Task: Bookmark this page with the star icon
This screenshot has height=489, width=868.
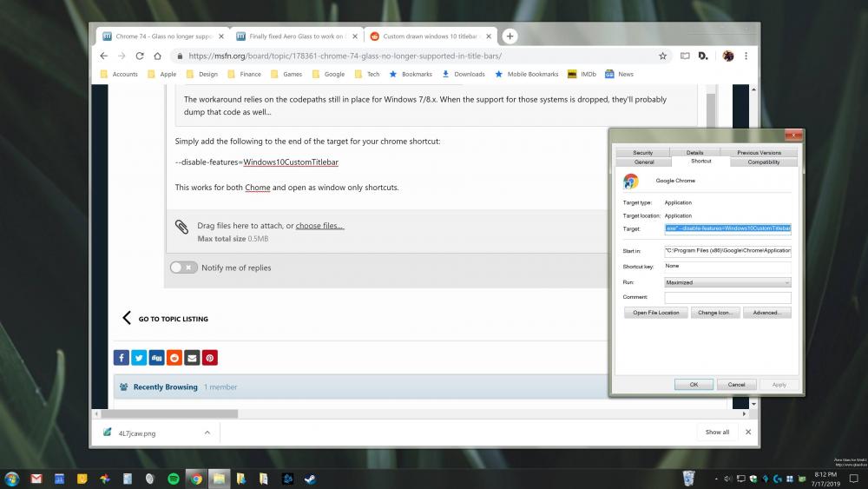Action: [662, 56]
